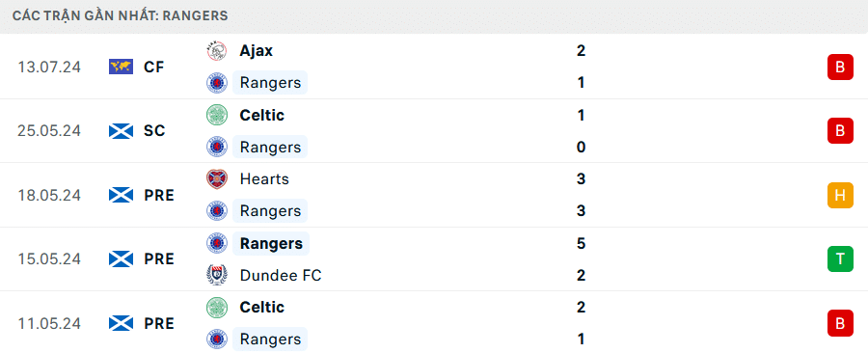Viewport: 868px width, 353px height.
Task: Click the Rangers crest in 15.05.24 match
Action: pos(216,243)
